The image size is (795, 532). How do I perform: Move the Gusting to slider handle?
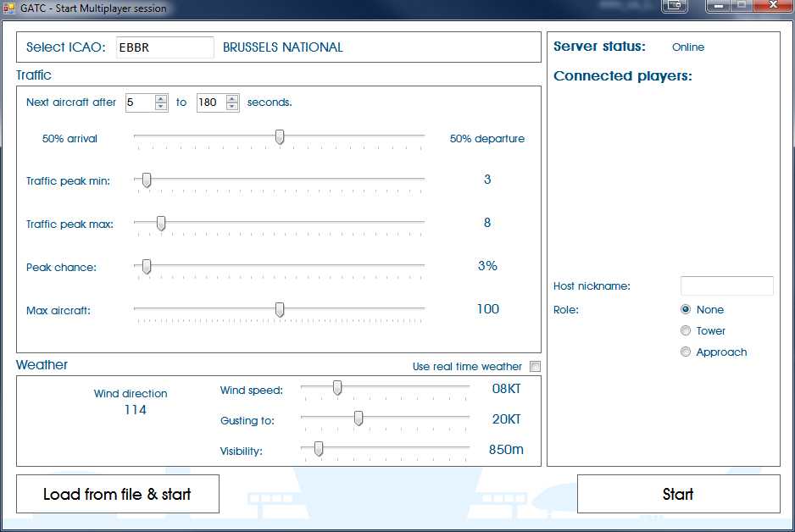[x=359, y=418]
